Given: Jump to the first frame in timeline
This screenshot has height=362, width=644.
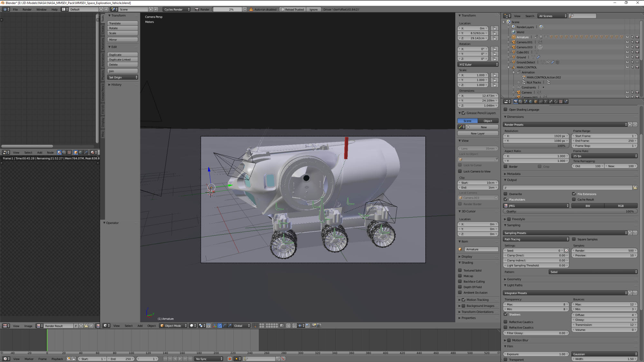Looking at the screenshot, I should click(x=165, y=359).
